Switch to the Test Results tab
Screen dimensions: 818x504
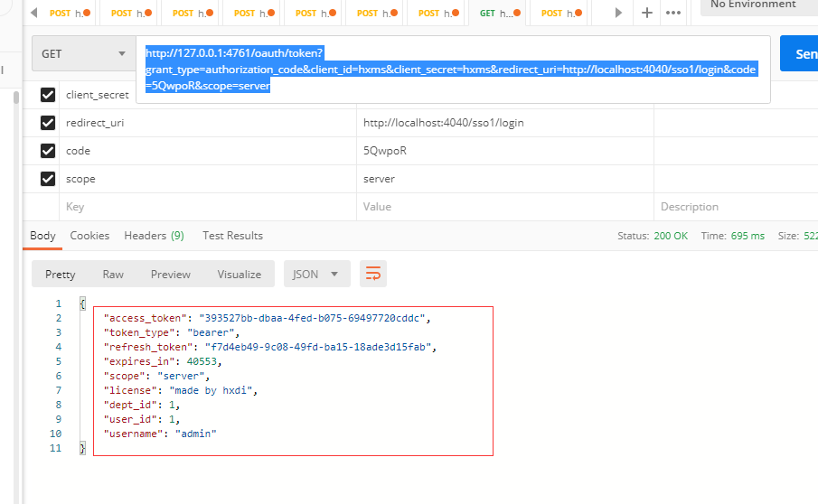coord(232,236)
